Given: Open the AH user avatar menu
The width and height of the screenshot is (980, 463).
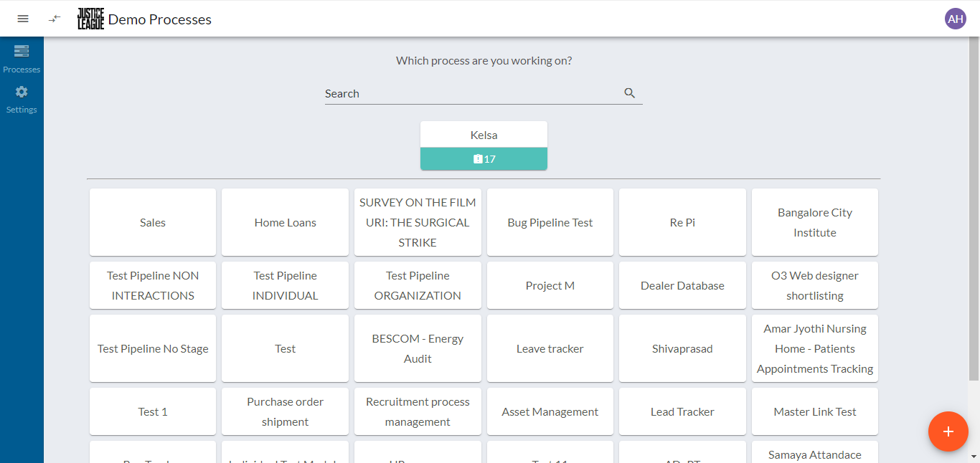Looking at the screenshot, I should tap(955, 19).
